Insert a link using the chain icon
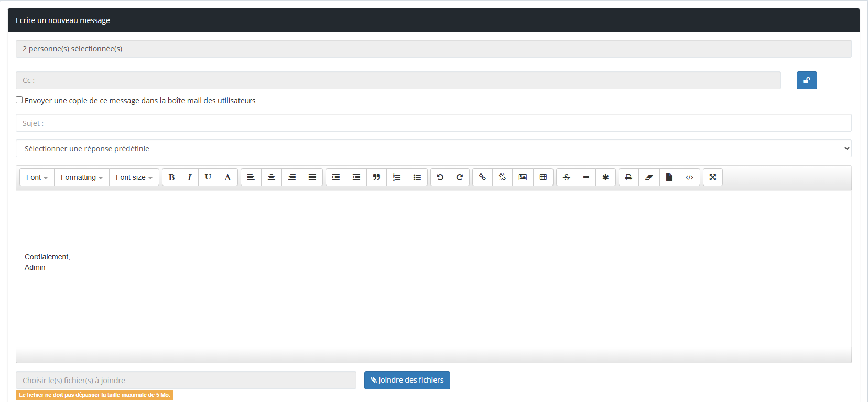This screenshot has width=868, height=402. click(482, 177)
